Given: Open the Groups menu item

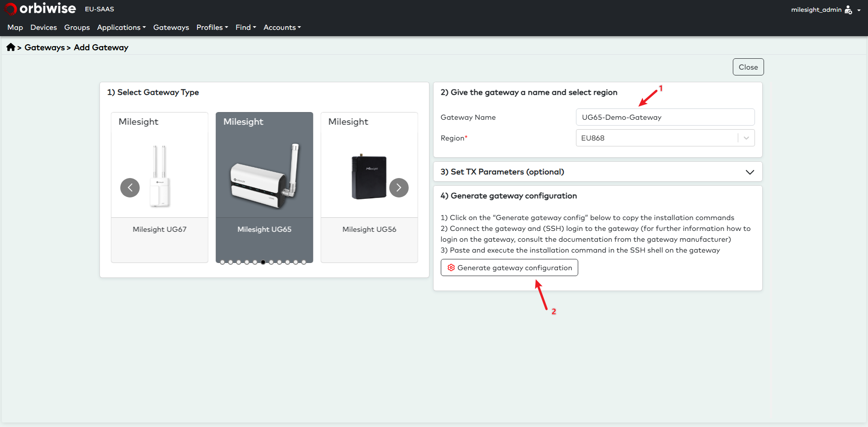Looking at the screenshot, I should [x=77, y=28].
